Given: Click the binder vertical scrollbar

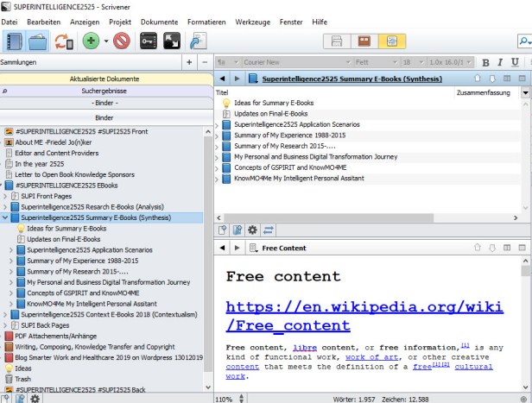Looking at the screenshot, I should coord(208,259).
